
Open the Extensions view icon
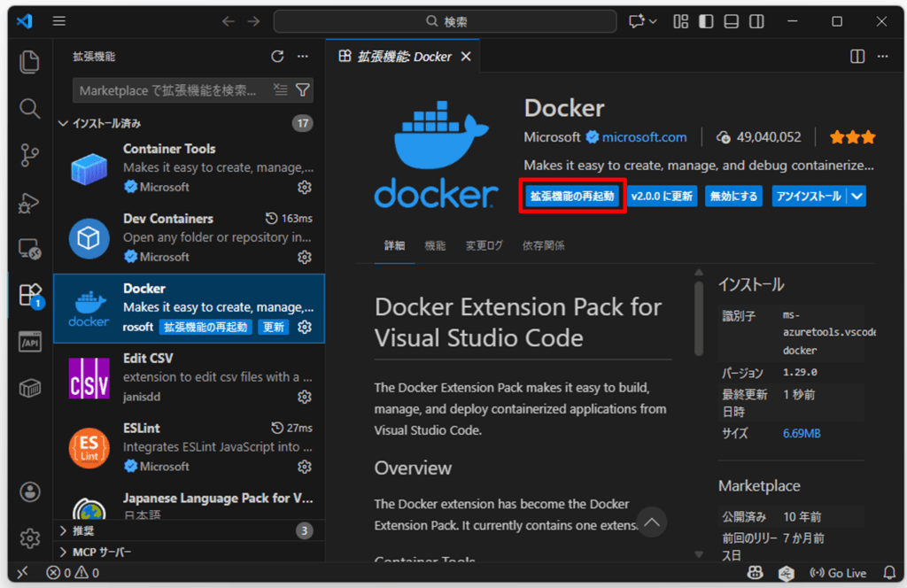[x=29, y=295]
